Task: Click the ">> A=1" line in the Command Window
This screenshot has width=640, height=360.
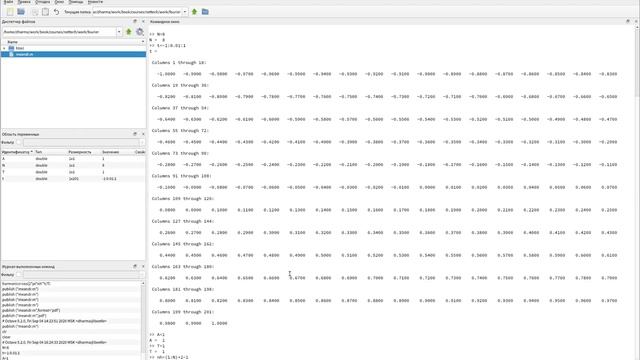Action: [x=157, y=334]
